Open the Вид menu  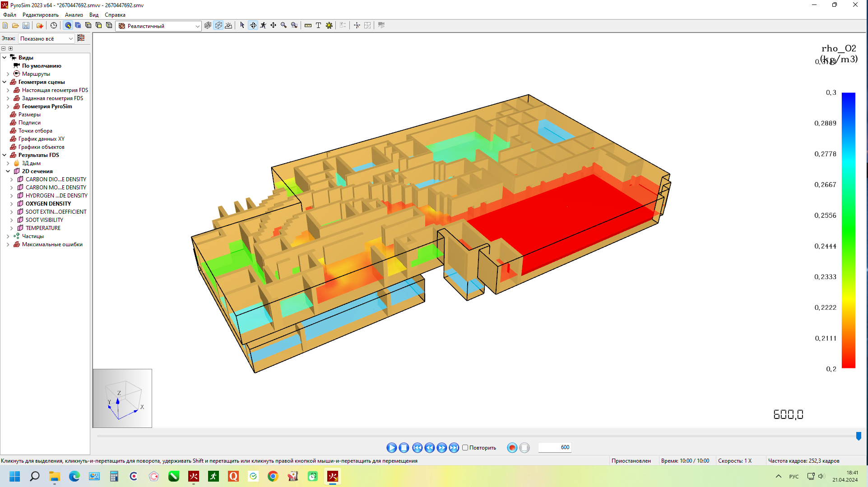click(x=94, y=15)
